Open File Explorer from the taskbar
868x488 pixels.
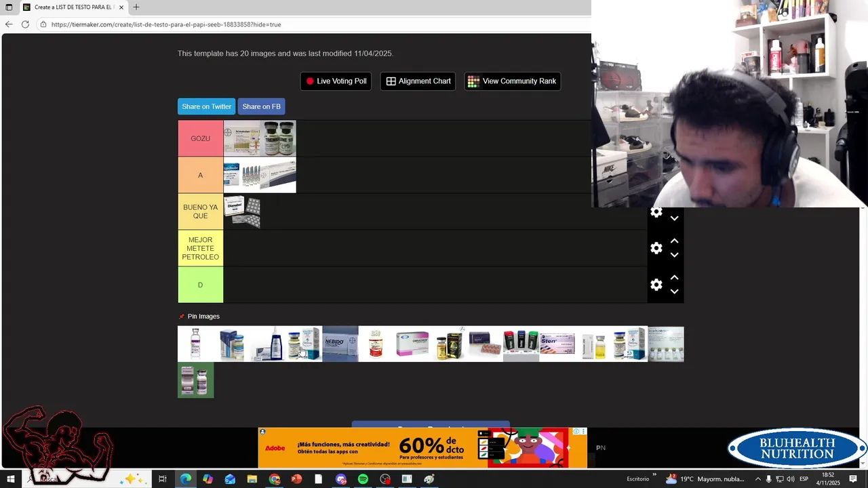point(252,479)
